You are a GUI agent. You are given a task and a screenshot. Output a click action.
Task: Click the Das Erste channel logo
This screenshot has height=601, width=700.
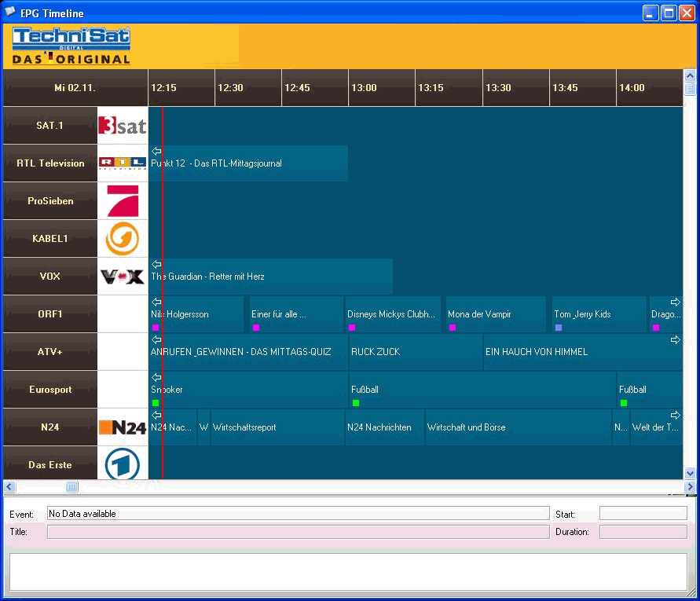(123, 464)
